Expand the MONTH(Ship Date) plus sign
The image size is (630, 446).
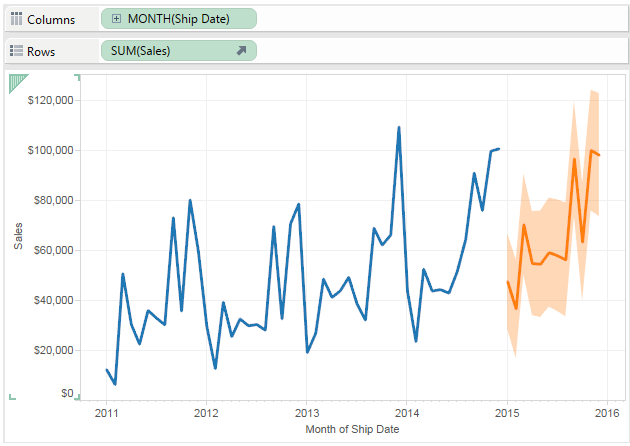coord(117,19)
